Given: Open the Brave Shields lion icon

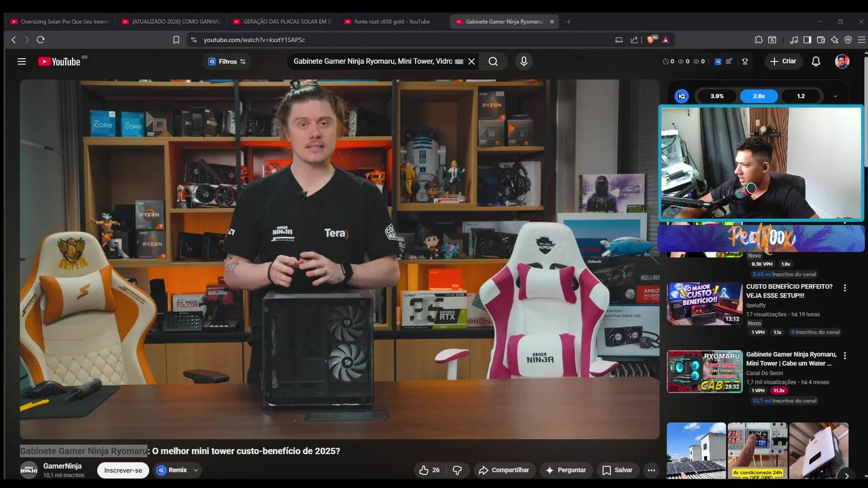Looking at the screenshot, I should click(x=652, y=40).
